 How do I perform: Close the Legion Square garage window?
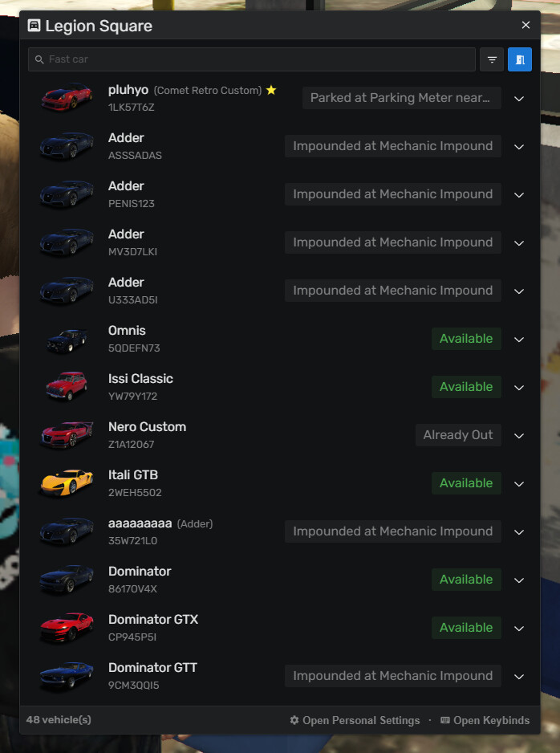click(x=526, y=25)
